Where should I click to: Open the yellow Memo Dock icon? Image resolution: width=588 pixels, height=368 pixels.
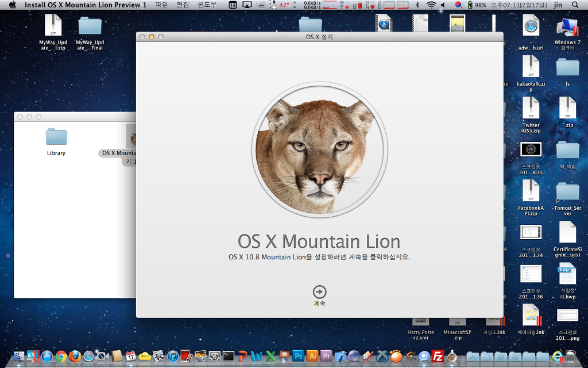[x=145, y=356]
